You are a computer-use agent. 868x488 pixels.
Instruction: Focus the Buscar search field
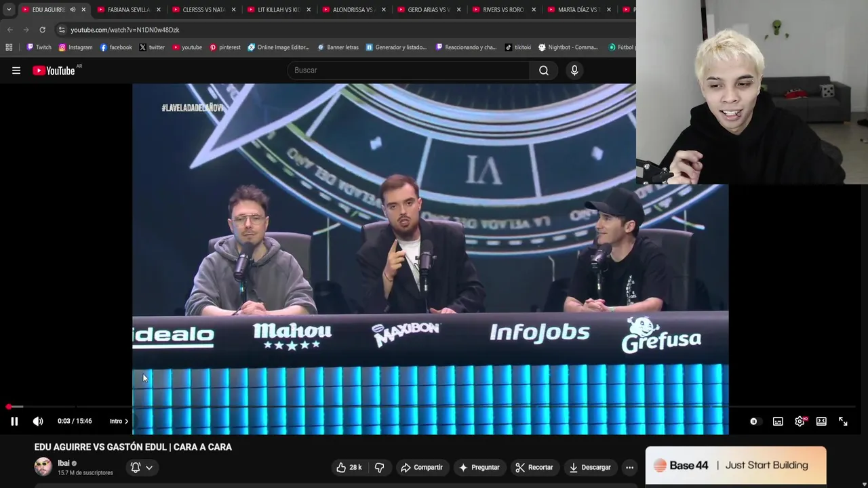[x=408, y=70]
